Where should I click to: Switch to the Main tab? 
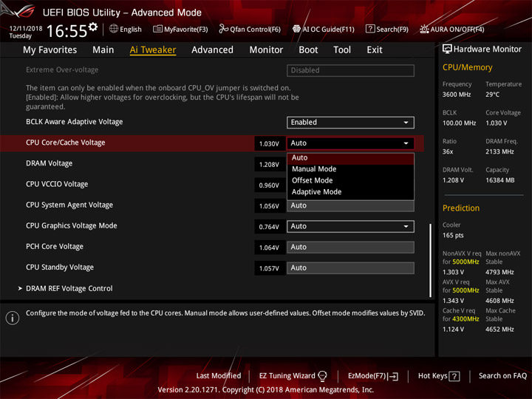pyautogui.click(x=103, y=50)
